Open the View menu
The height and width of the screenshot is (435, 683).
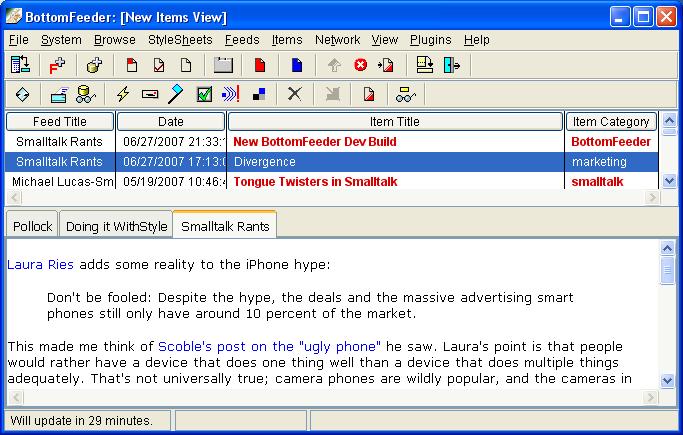click(385, 40)
